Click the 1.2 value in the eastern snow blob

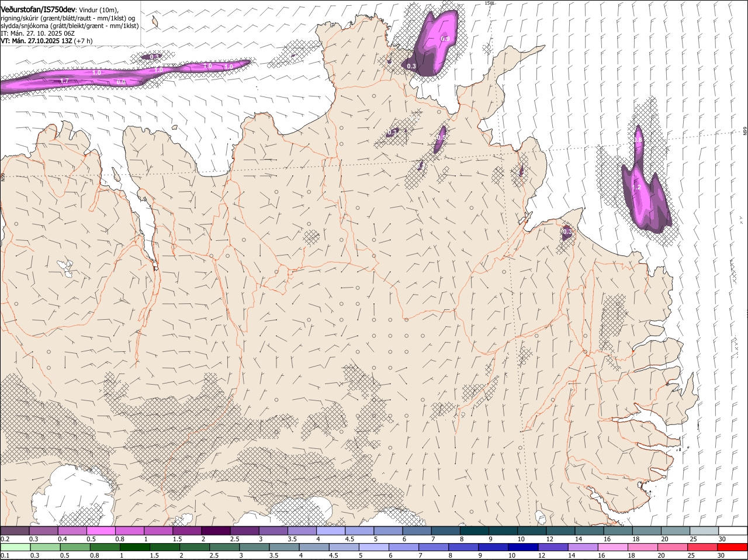tap(638, 188)
